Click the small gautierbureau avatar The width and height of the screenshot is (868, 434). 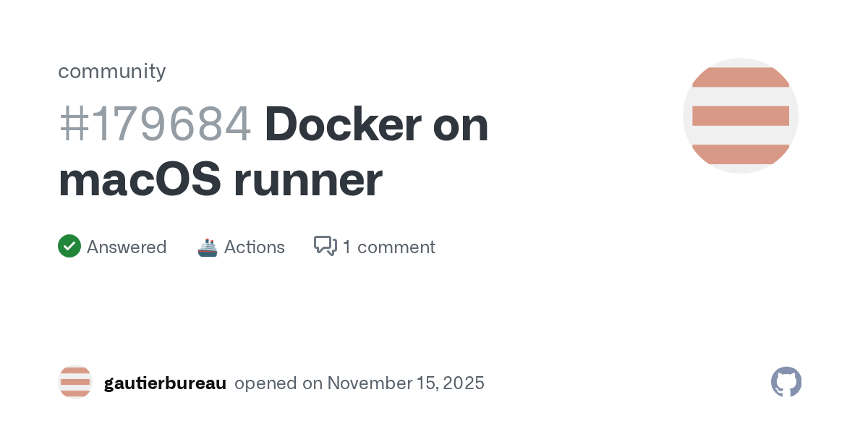pos(75,382)
